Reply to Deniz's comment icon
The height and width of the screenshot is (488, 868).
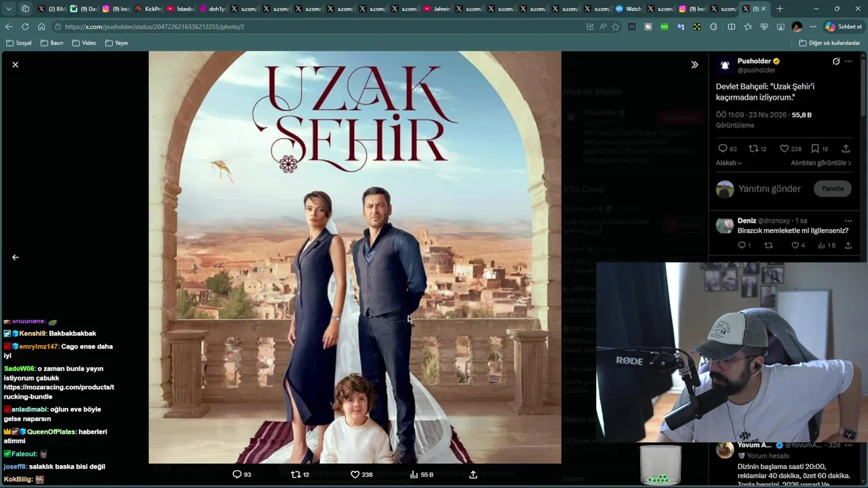(744, 245)
